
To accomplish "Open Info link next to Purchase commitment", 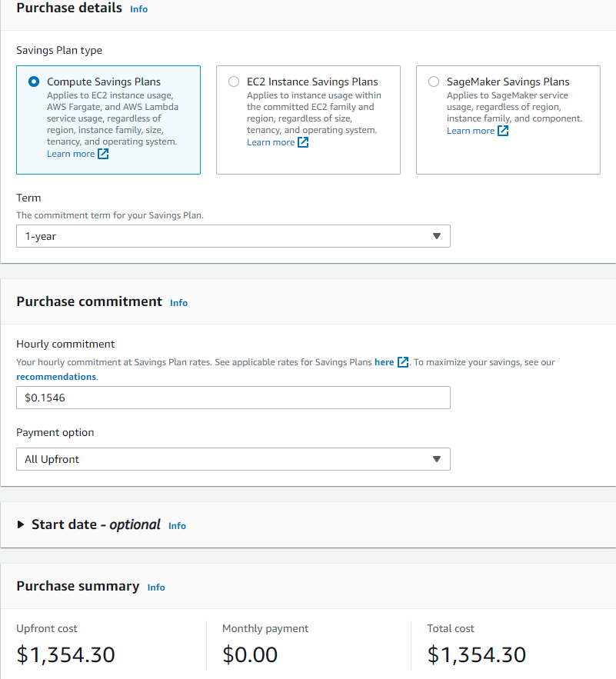I will click(x=178, y=303).
